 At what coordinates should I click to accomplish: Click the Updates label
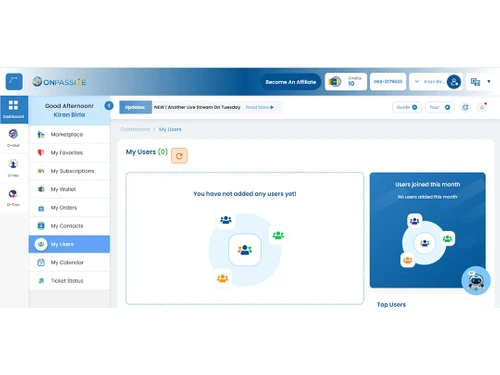coord(135,107)
